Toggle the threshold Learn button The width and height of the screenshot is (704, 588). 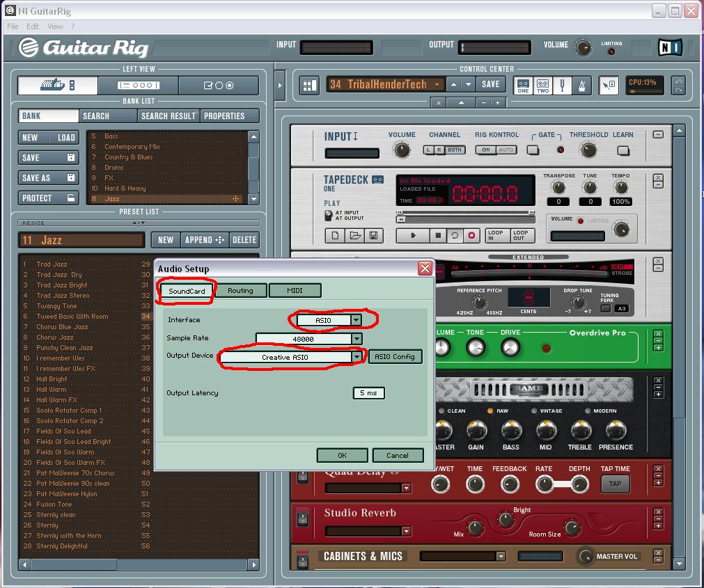[x=623, y=151]
